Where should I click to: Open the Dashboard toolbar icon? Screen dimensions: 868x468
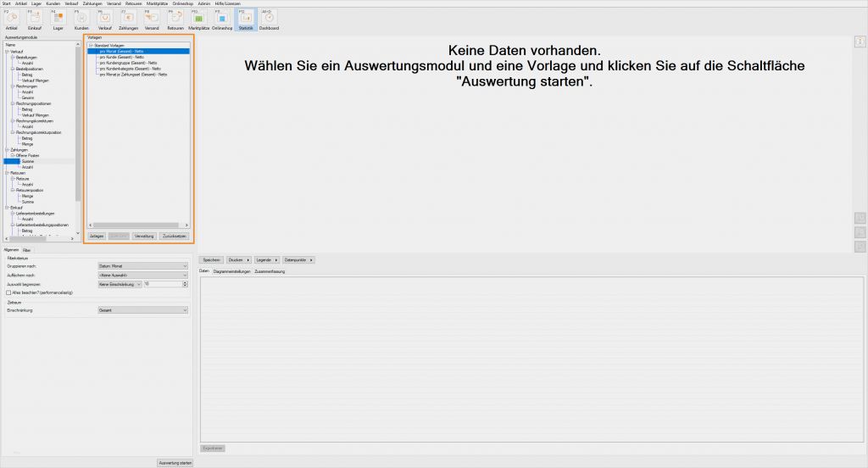269,19
